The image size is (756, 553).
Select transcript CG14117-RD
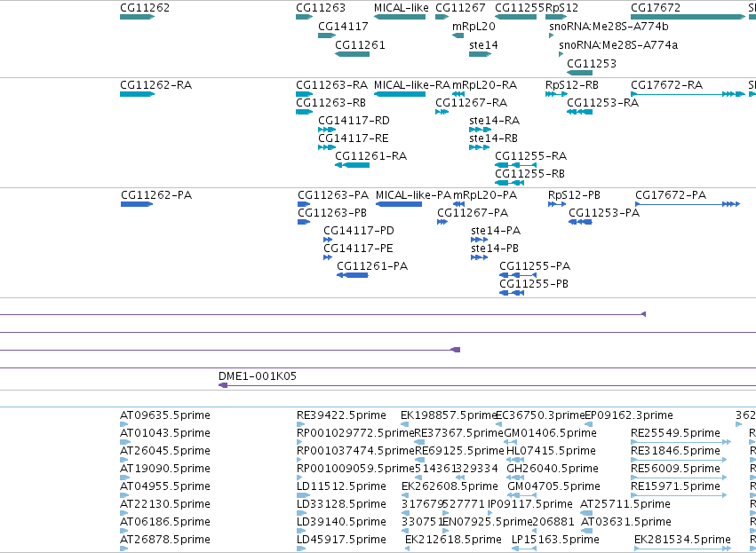327,130
